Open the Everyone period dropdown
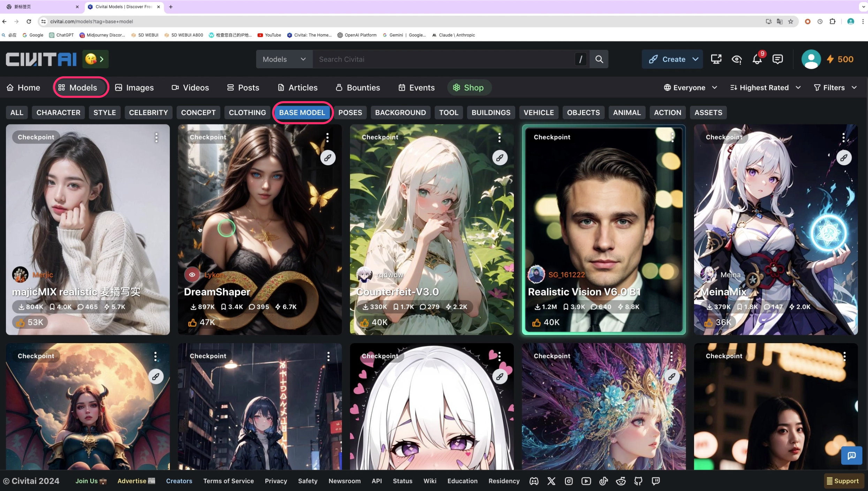Screen dimensions: 868x491 690,88
